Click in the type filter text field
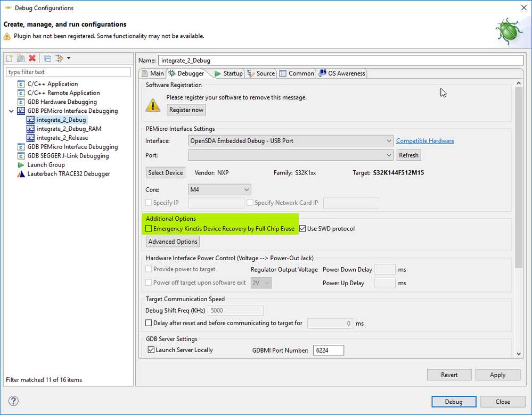The width and height of the screenshot is (532, 415). [68, 72]
